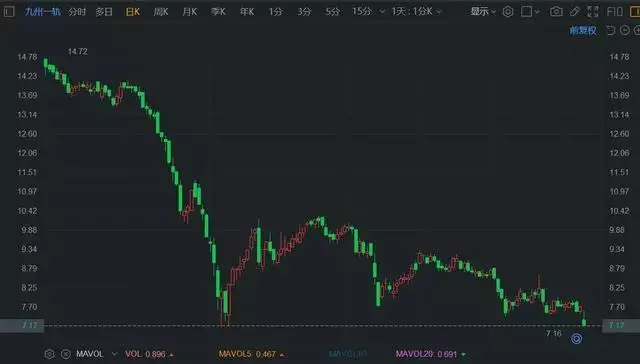Take a chart snapshot with camera icon
Image resolution: width=640 pixels, height=364 pixels.
pos(556,11)
